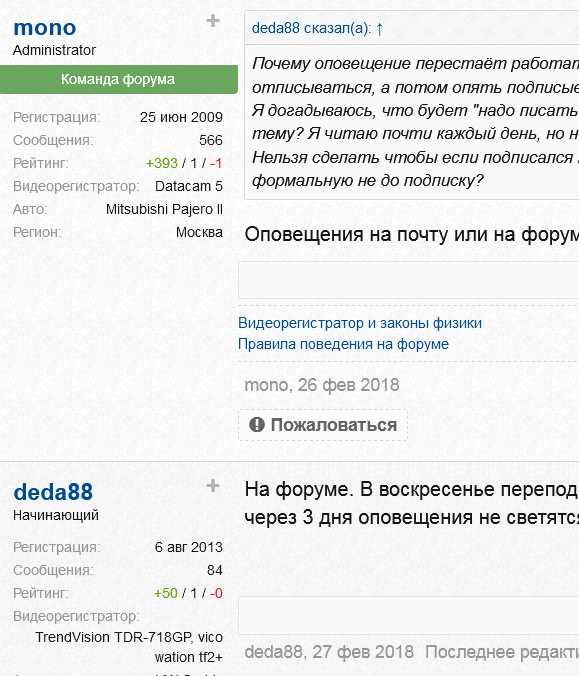
Task: Click the plus icon beside mono's username
Action: pyautogui.click(x=213, y=21)
